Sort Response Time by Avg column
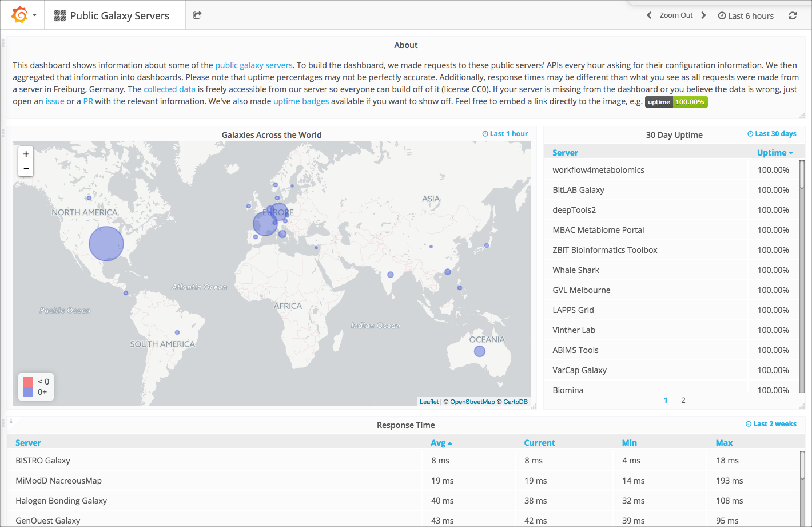This screenshot has height=527, width=812. click(x=441, y=443)
